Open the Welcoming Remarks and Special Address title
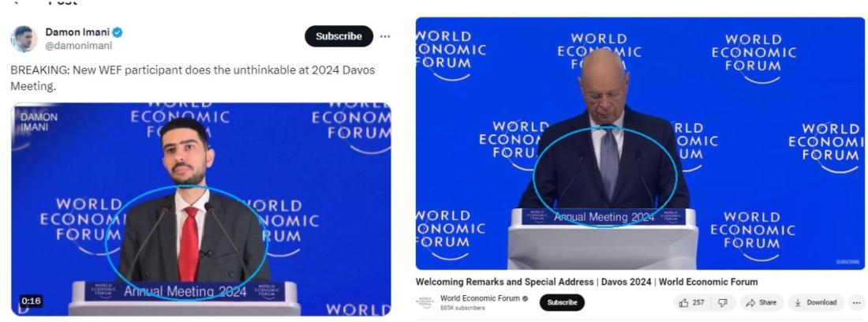868x322 pixels. (x=586, y=283)
